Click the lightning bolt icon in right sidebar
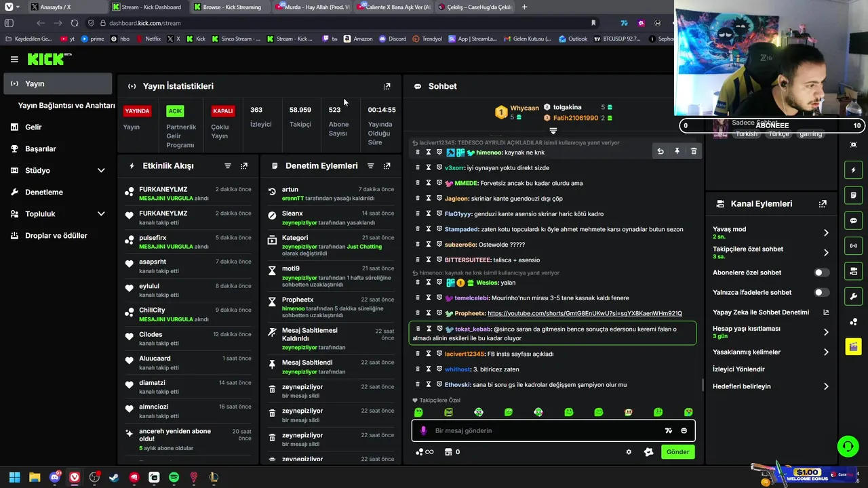The image size is (868, 488). pyautogui.click(x=853, y=169)
